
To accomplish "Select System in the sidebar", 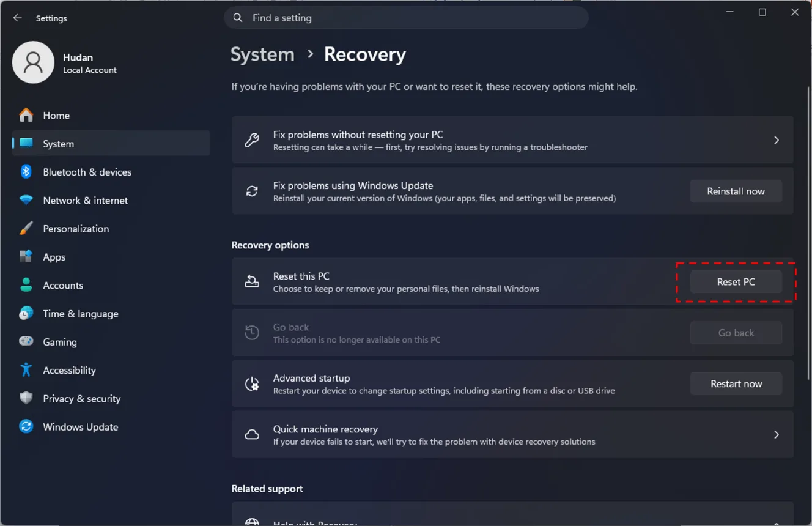I will coord(111,143).
